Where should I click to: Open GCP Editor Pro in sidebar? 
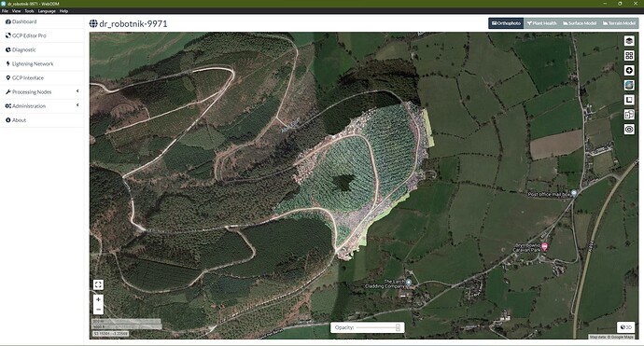point(41,35)
